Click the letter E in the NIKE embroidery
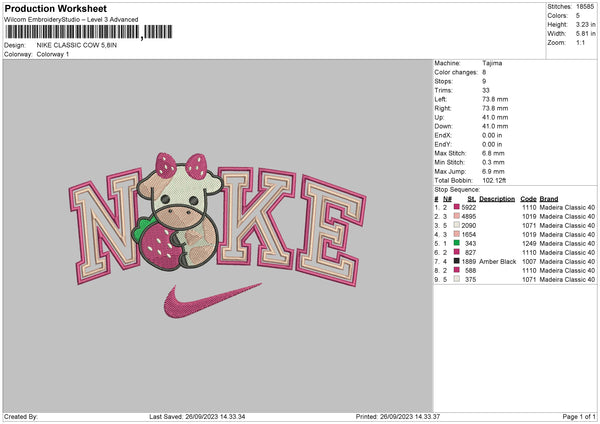This screenshot has height=424, width=600. click(331, 231)
